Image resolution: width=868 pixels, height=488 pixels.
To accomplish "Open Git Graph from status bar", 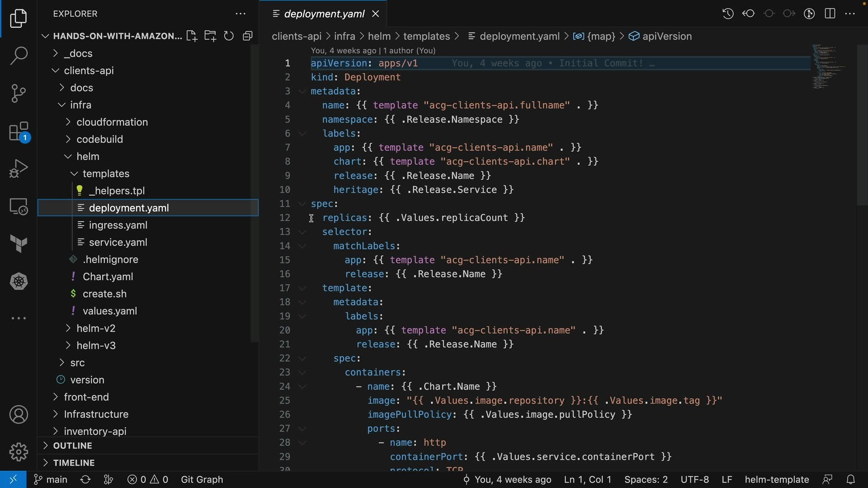I will pos(202,479).
